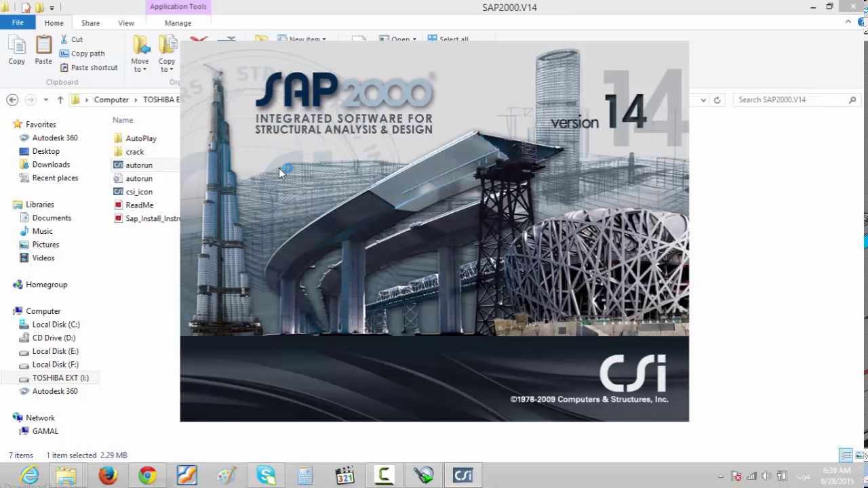Open Skype from the taskbar

[266, 475]
